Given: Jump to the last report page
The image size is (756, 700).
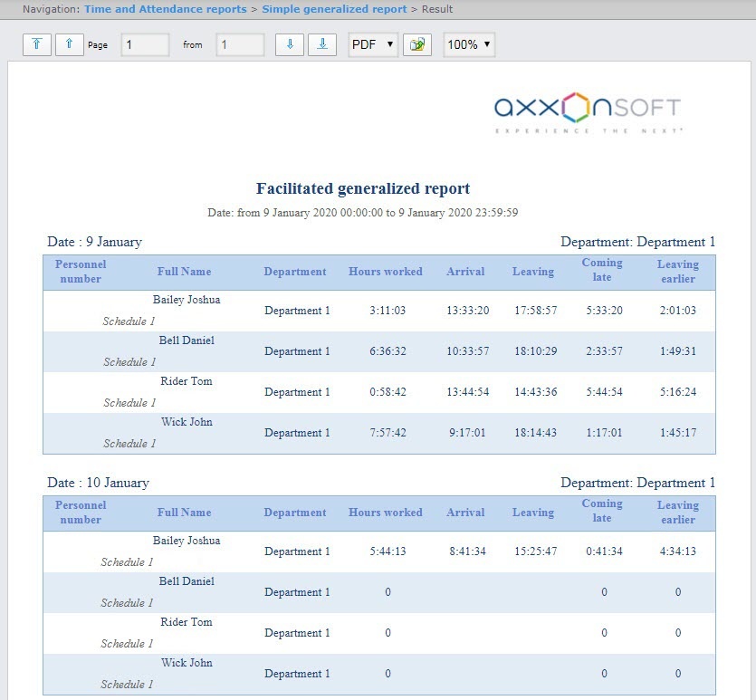Looking at the screenshot, I should (322, 44).
